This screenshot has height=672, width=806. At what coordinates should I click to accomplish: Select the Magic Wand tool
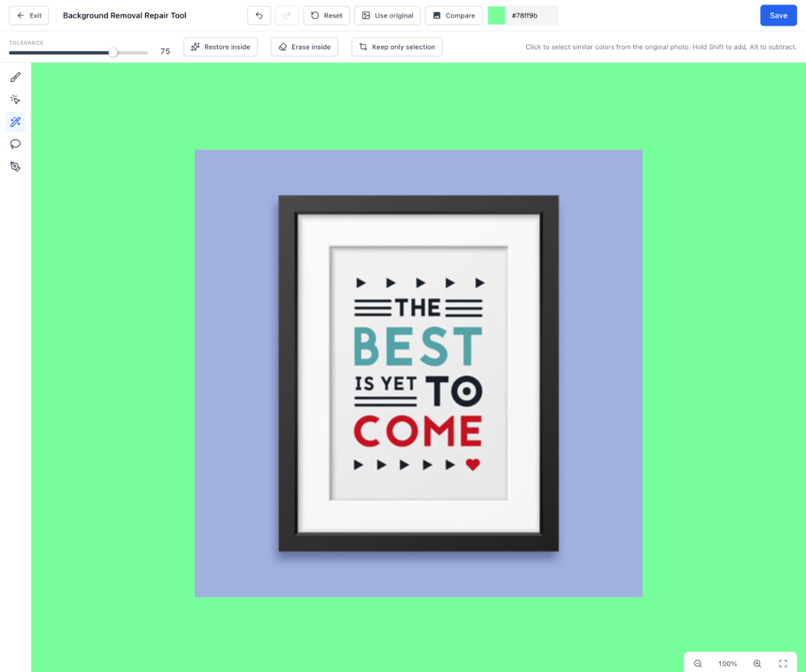(x=16, y=122)
